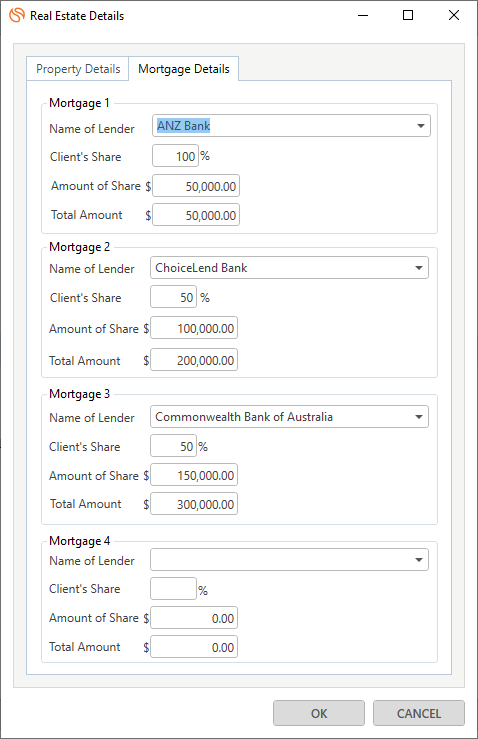Screen dimensions: 478x739
Task: Click Mortgage 4 'Total Amount' label
Action: (x=85, y=647)
